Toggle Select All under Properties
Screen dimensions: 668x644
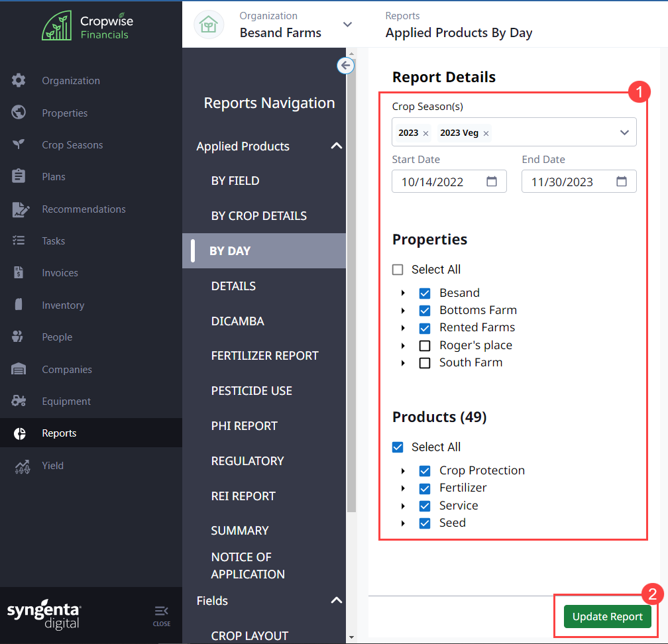pyautogui.click(x=398, y=270)
